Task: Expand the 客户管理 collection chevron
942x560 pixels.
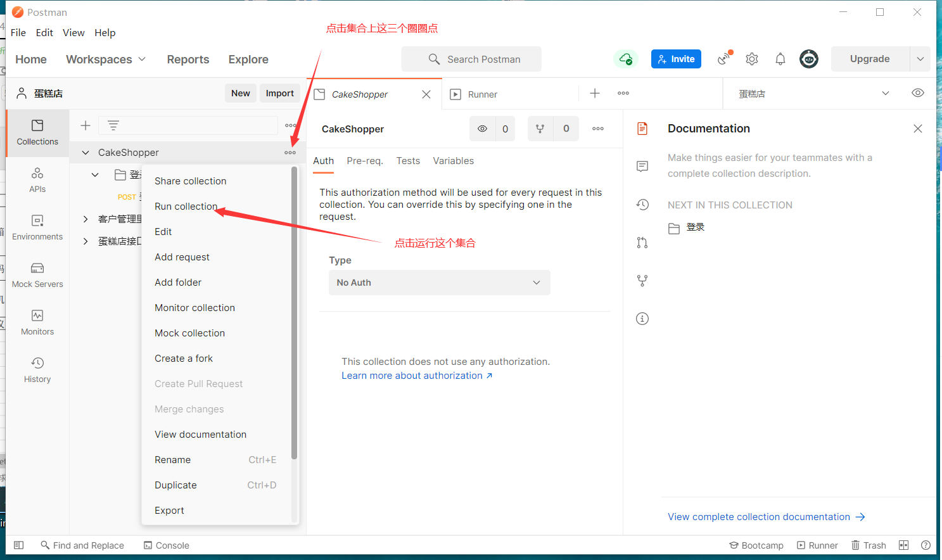Action: pos(86,219)
